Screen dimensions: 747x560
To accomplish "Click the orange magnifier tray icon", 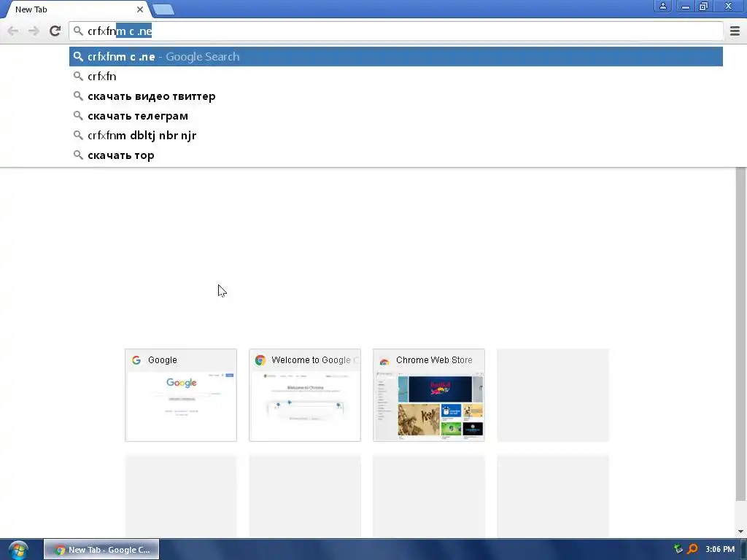I will click(692, 550).
